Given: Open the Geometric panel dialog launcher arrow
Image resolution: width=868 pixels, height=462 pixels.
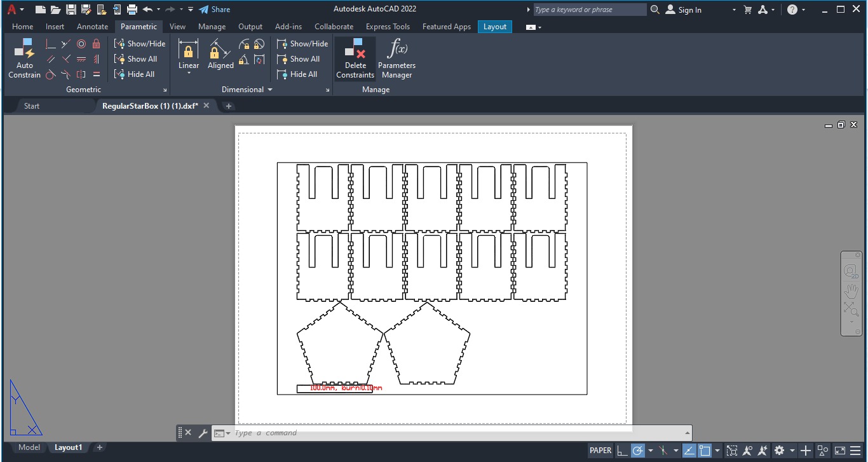Looking at the screenshot, I should click(165, 90).
